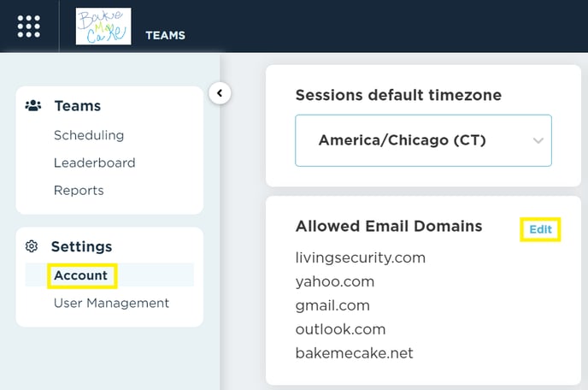The image size is (588, 390).
Task: Click the Sessions default timezone heading
Action: (x=398, y=95)
